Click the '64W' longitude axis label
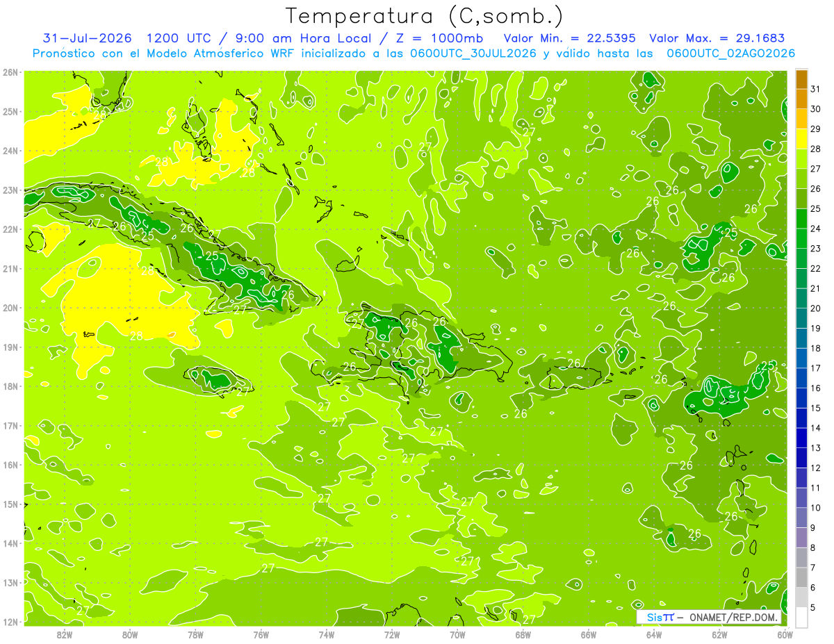This screenshot has height=644, width=834. point(654,634)
